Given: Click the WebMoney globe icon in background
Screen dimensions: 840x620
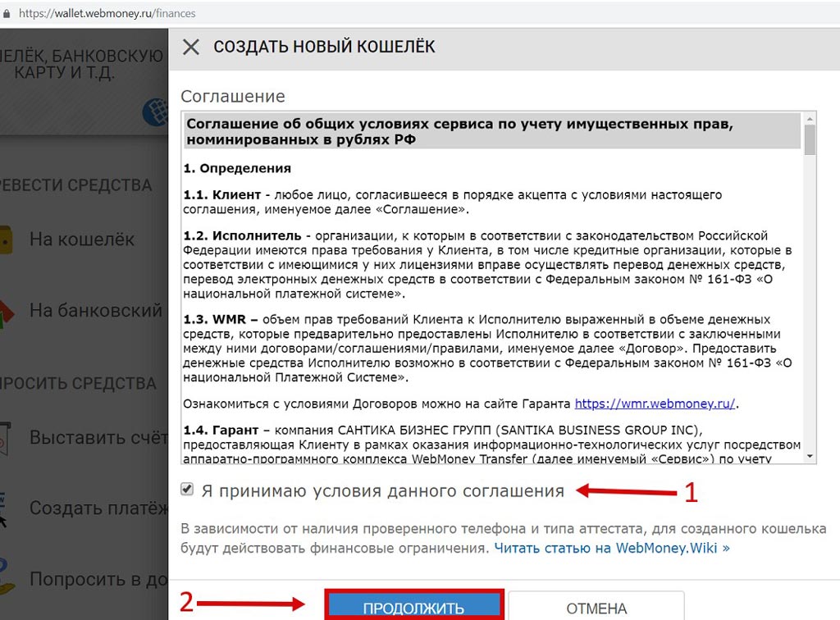Looking at the screenshot, I should click(x=155, y=112).
